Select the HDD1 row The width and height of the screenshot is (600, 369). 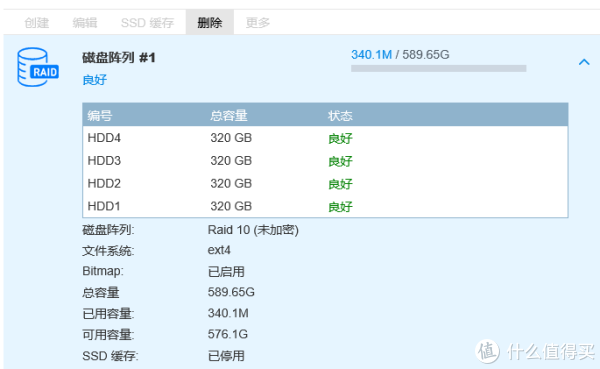click(325, 206)
